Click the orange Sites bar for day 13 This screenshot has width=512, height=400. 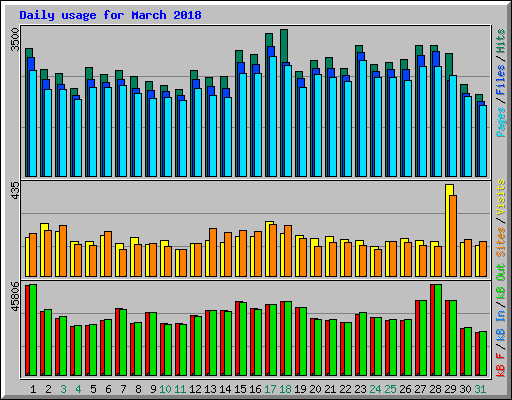point(213,252)
